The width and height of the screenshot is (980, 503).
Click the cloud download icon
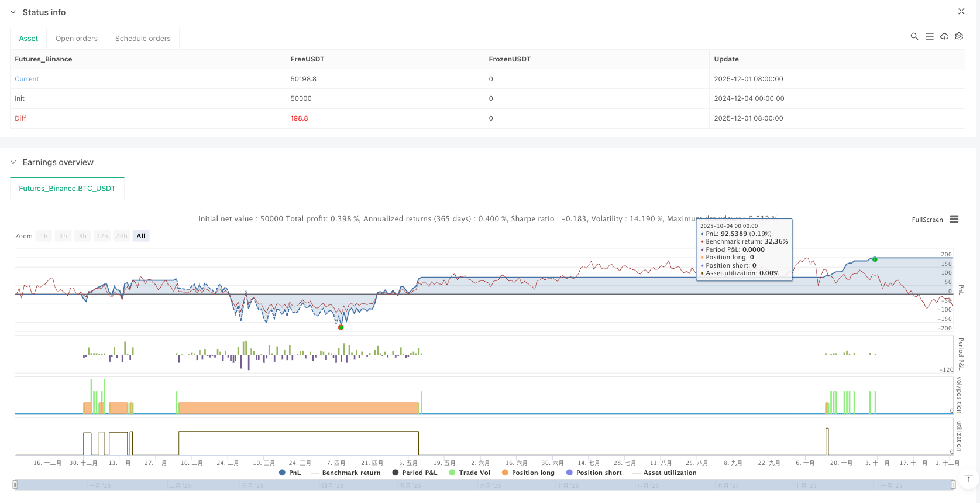(944, 36)
